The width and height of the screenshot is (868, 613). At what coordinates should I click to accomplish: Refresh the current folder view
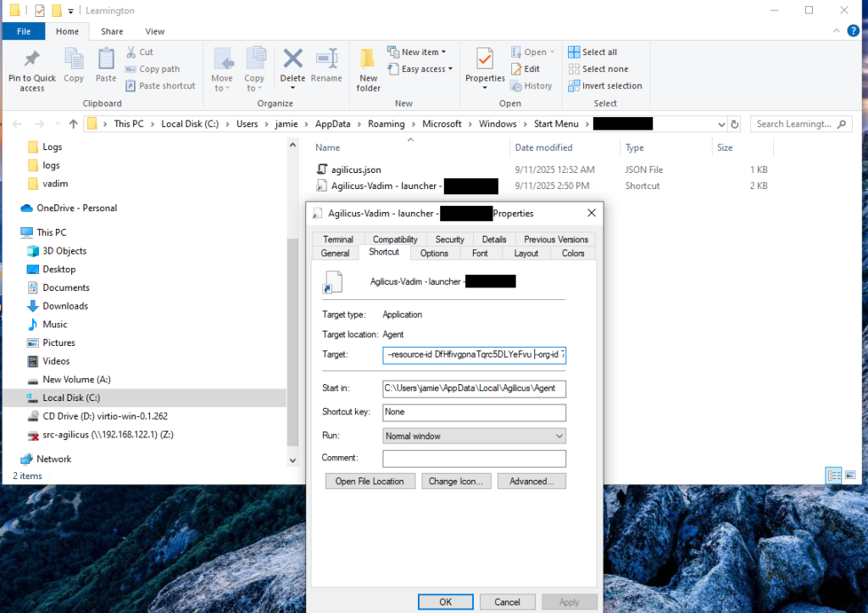[x=735, y=124]
